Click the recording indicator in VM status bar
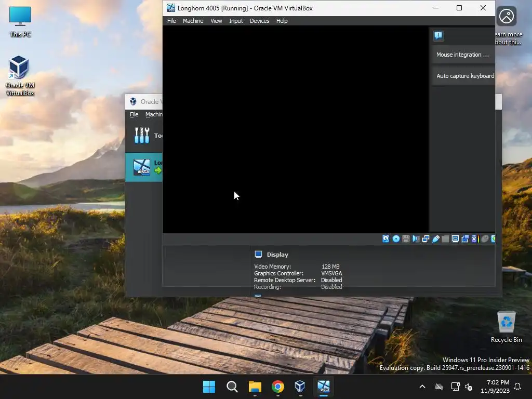The width and height of the screenshot is (532, 399). point(465,239)
